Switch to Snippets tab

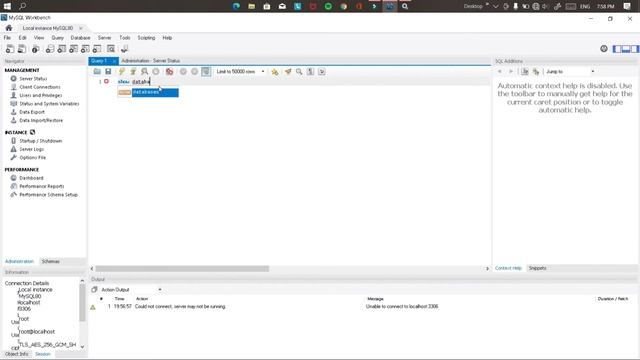(538, 268)
